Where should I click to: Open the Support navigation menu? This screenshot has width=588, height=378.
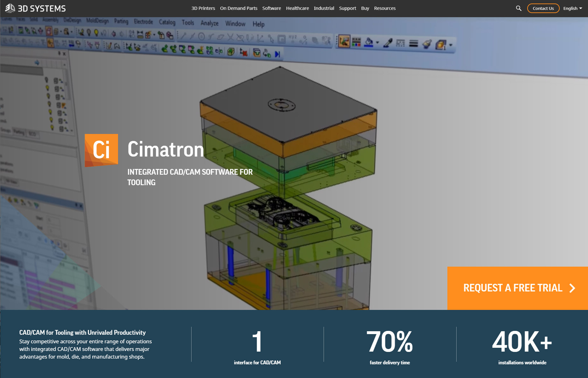[x=347, y=8]
